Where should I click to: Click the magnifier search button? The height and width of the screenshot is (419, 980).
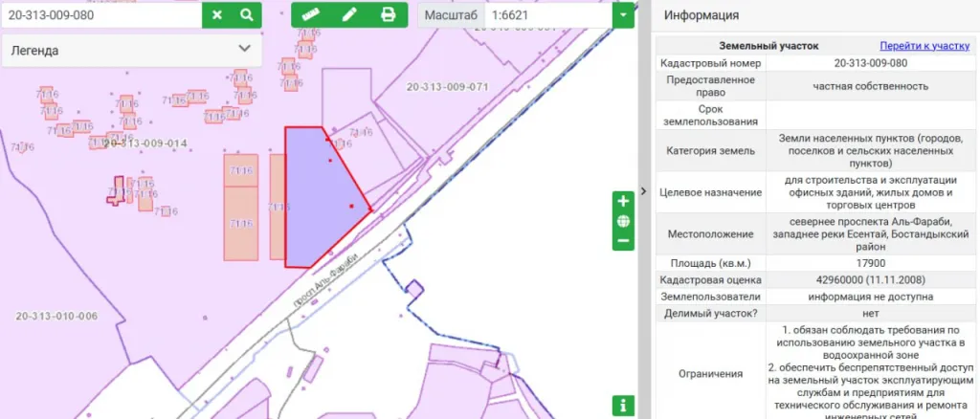click(x=246, y=14)
